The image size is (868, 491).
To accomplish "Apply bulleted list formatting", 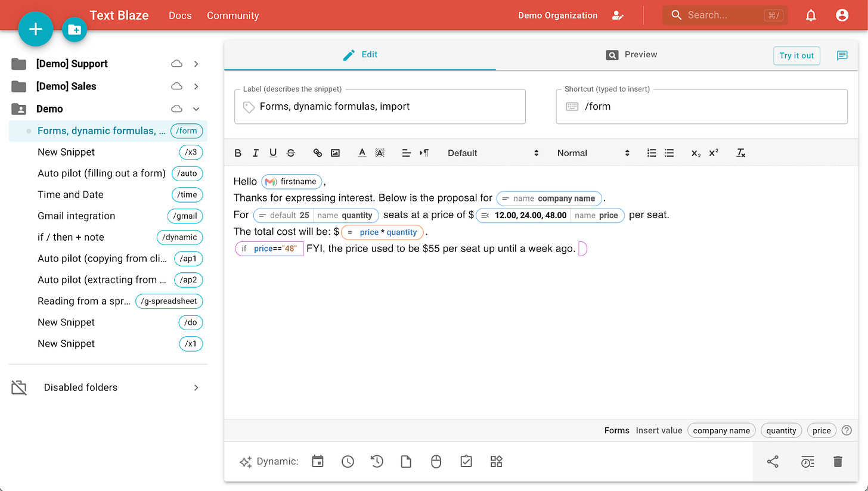I will point(669,153).
